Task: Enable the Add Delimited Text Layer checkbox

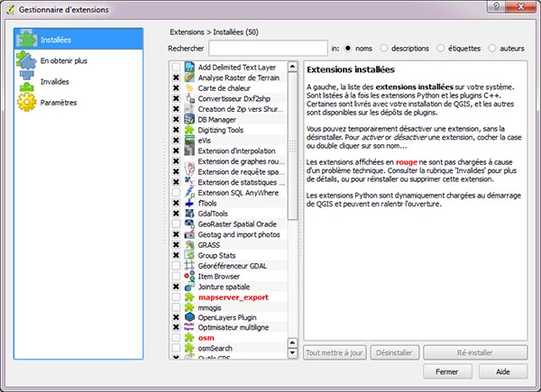Action: click(x=176, y=68)
